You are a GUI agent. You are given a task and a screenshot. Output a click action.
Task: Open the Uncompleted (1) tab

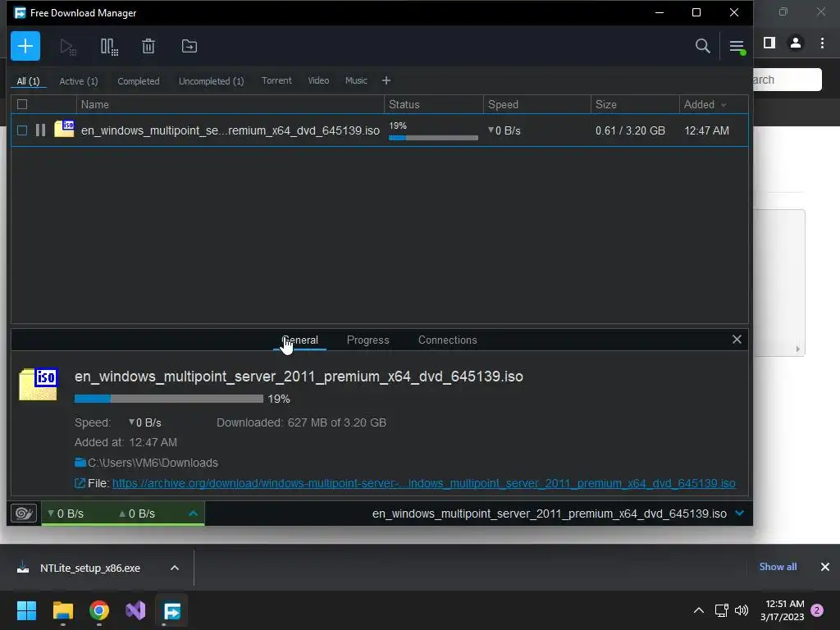click(211, 81)
